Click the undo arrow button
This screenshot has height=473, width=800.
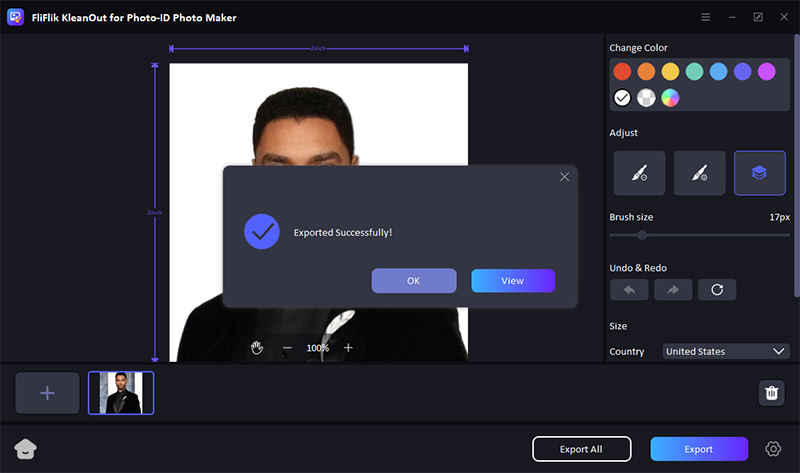[629, 290]
